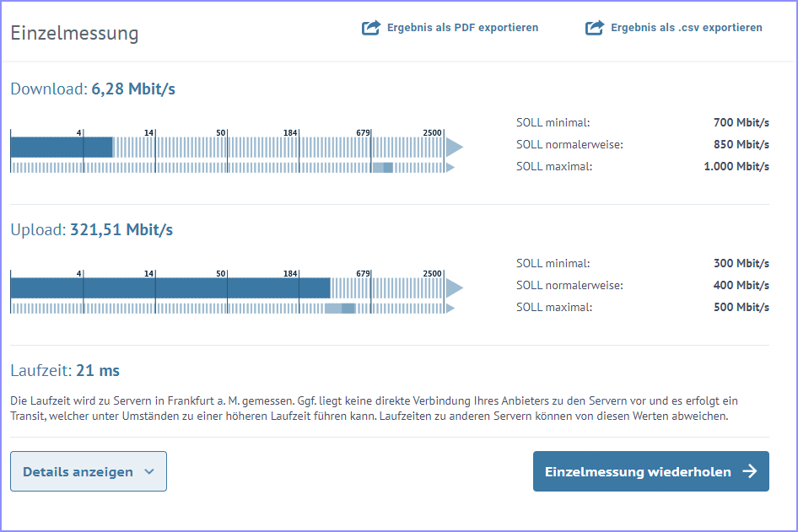Click the download speed bar end arrow

pyautogui.click(x=455, y=147)
